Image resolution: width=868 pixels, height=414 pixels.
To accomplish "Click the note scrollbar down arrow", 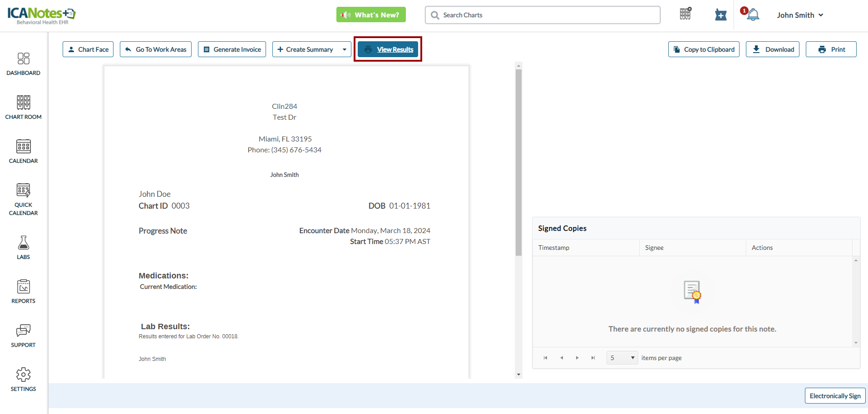I will (518, 375).
